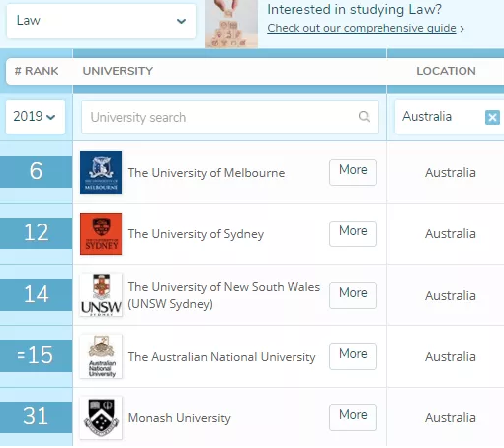The height and width of the screenshot is (448, 504).
Task: Click the UNIVERSITY column header
Action: tap(118, 71)
